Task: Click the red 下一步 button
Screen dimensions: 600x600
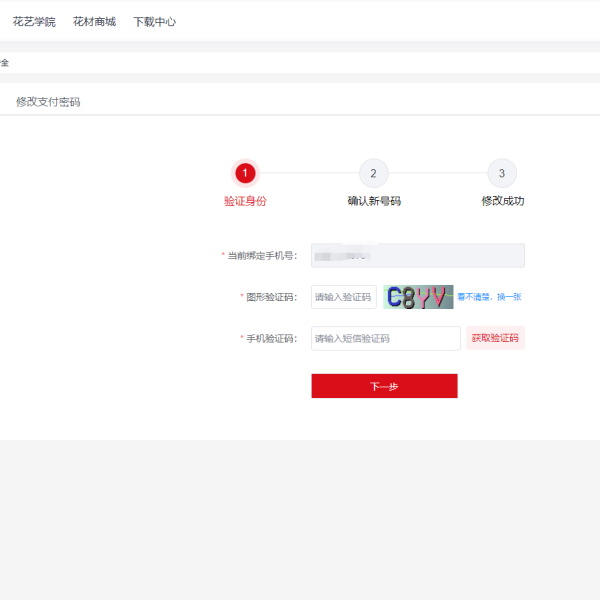Action: 384,386
